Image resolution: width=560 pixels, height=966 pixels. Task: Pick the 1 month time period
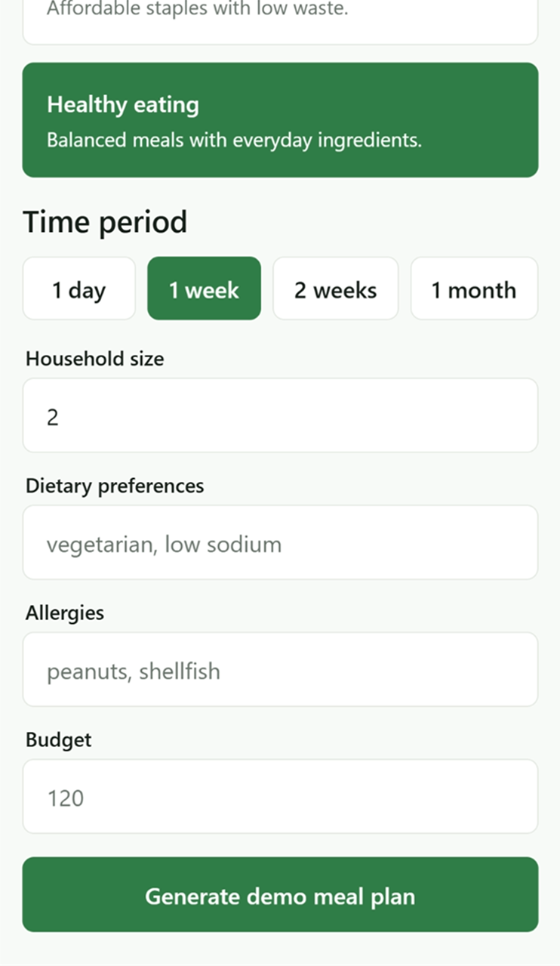click(474, 289)
